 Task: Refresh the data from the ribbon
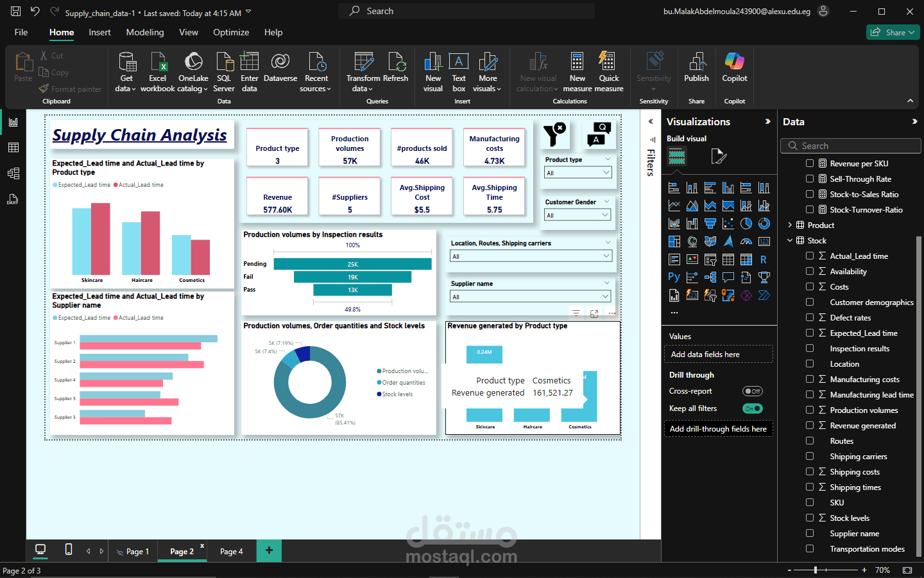tap(396, 67)
